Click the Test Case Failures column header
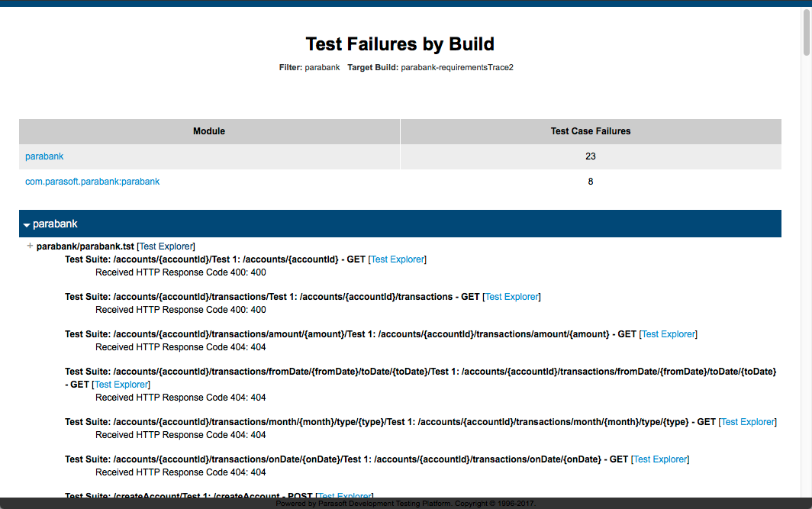The height and width of the screenshot is (509, 812). pos(591,131)
